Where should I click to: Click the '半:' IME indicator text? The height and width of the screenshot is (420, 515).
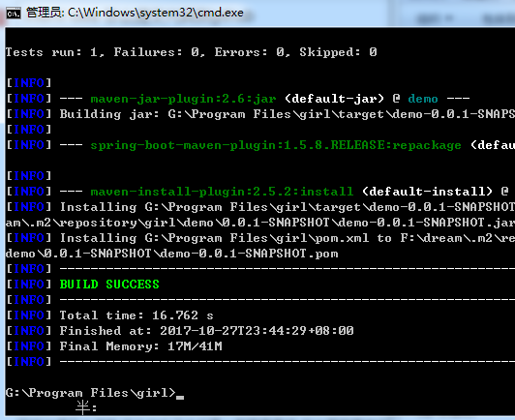pos(86,407)
